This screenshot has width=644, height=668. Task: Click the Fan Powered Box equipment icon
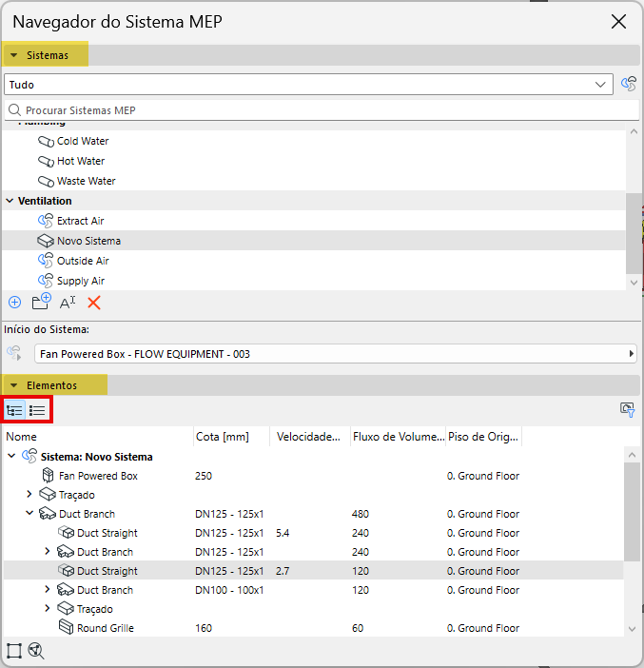click(x=49, y=475)
